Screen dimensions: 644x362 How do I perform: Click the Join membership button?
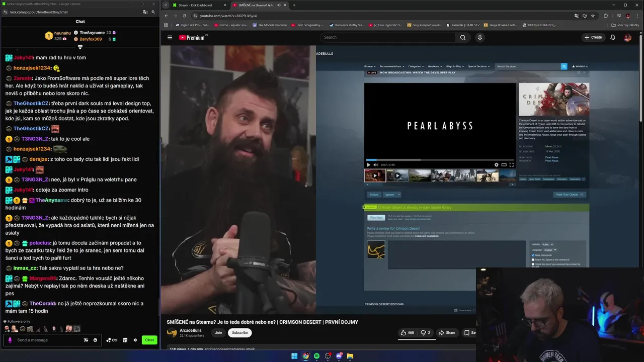tap(218, 332)
